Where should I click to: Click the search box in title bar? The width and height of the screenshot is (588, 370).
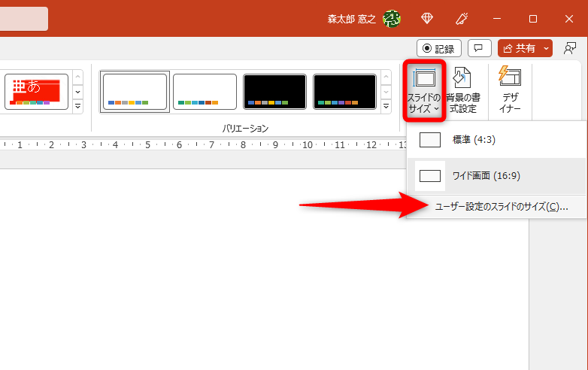[24, 18]
